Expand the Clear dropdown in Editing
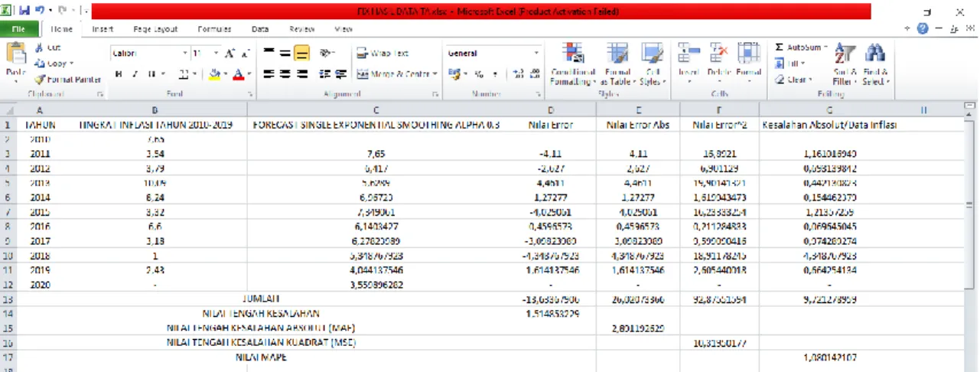This screenshot has width=980, height=372. [812, 79]
